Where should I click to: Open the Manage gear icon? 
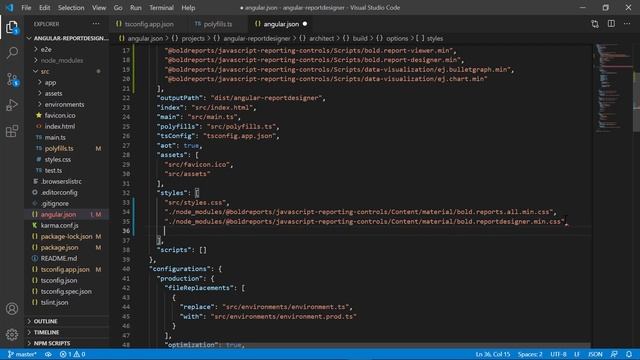coord(12,335)
